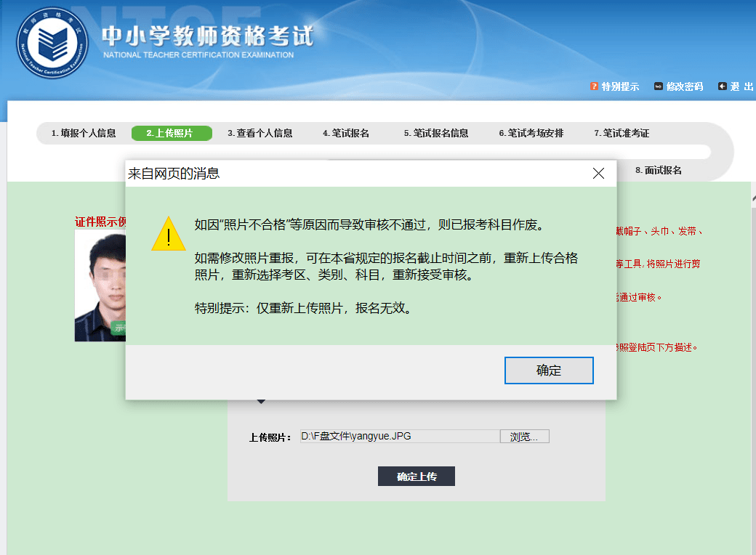This screenshot has height=555, width=756.
Task: Click the site title 中小学教师资格考试
Action: pos(208,36)
